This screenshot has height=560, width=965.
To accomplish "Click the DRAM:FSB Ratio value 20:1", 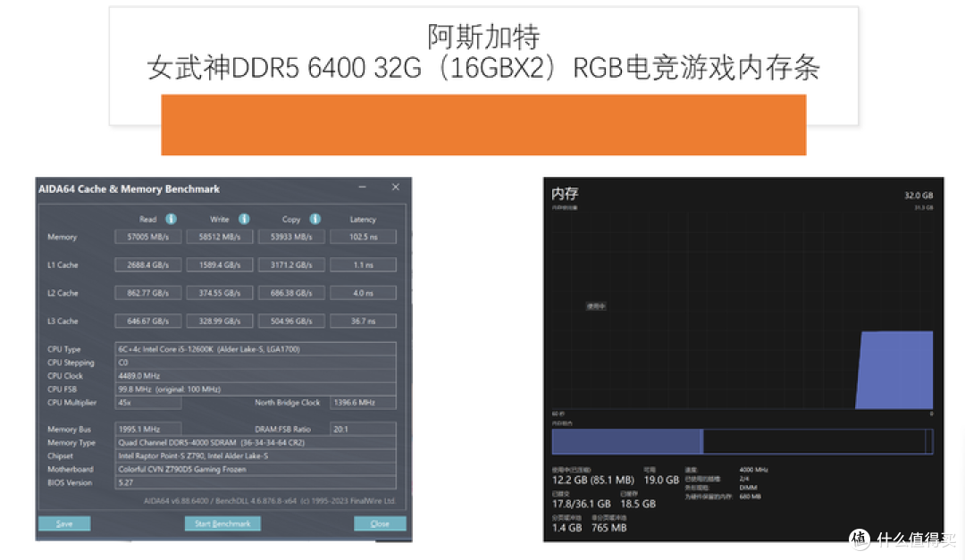I will pos(363,430).
